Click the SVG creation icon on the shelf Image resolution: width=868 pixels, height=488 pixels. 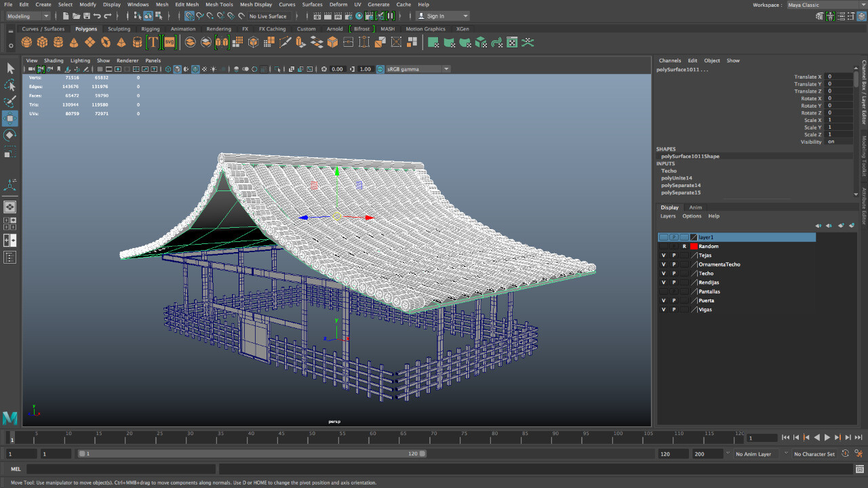170,41
